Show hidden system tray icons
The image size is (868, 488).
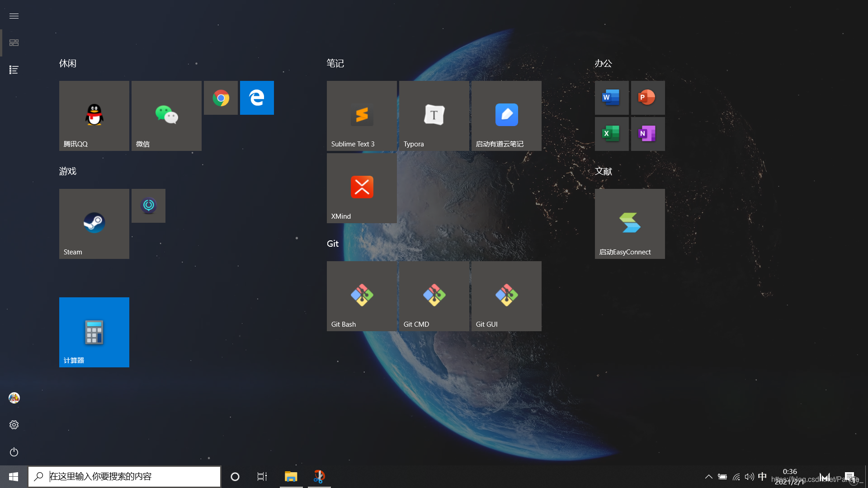(709, 477)
